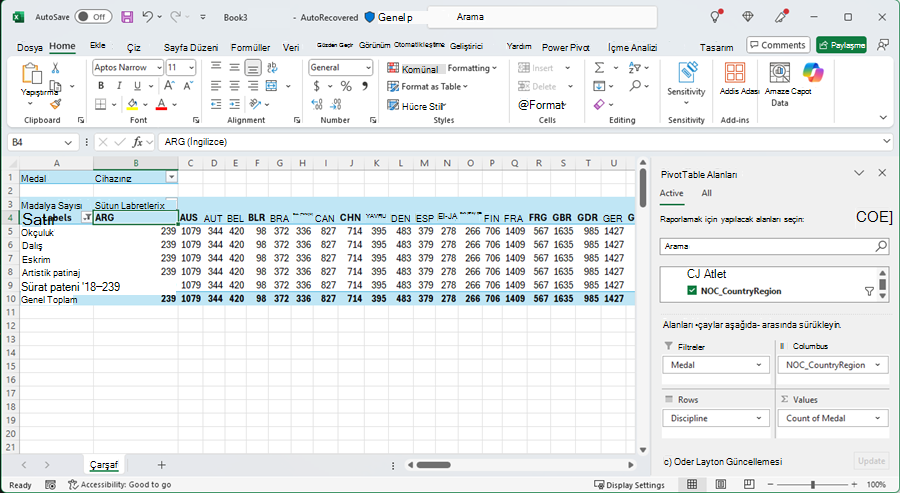Click in the PivotTable fields search box

point(774,246)
